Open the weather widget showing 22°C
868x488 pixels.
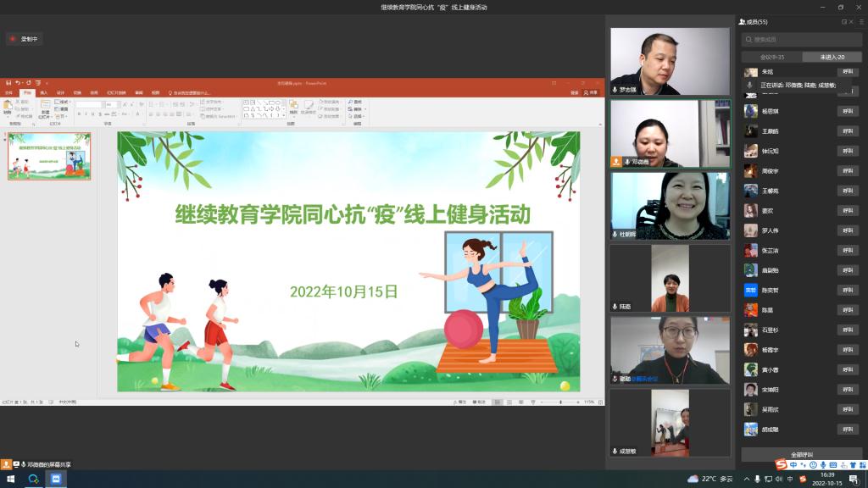[x=709, y=479]
